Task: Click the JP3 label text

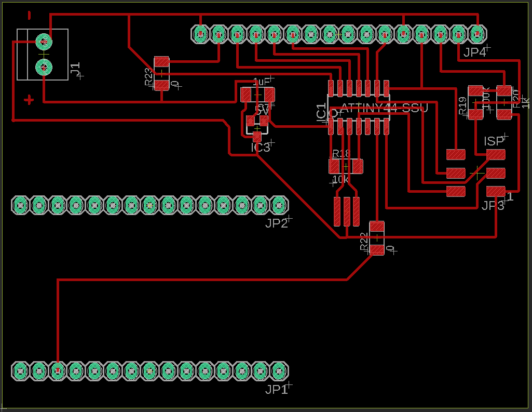Action: click(493, 205)
